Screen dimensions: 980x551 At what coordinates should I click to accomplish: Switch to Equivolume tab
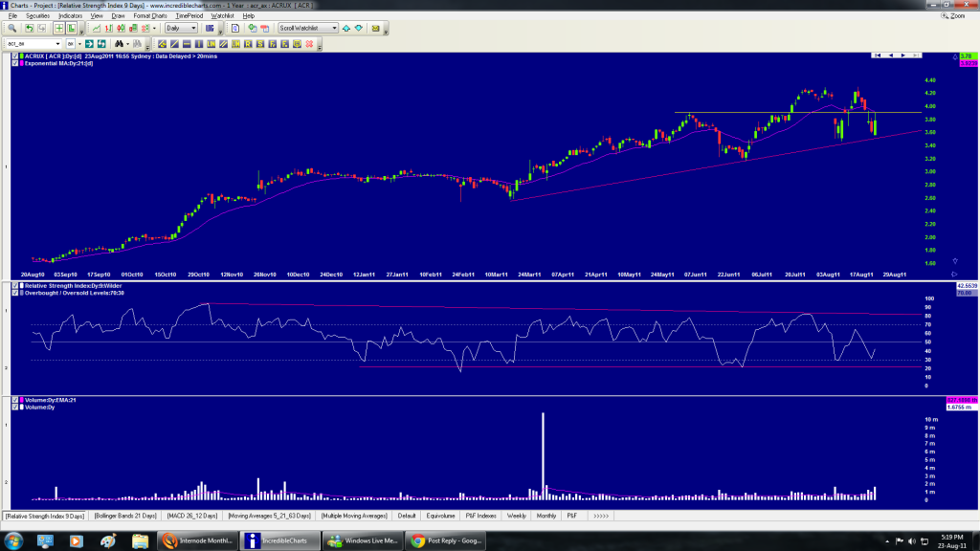point(440,516)
